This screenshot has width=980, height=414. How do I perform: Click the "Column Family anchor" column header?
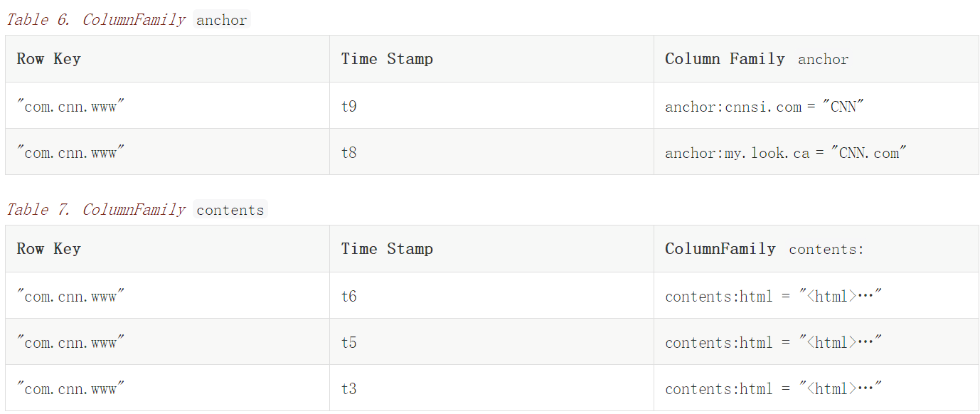[x=757, y=59]
